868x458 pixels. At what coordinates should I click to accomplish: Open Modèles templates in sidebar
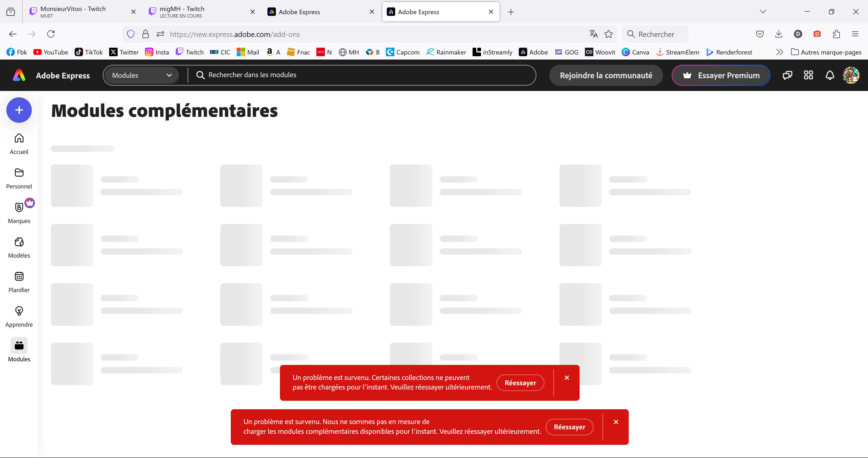click(19, 247)
